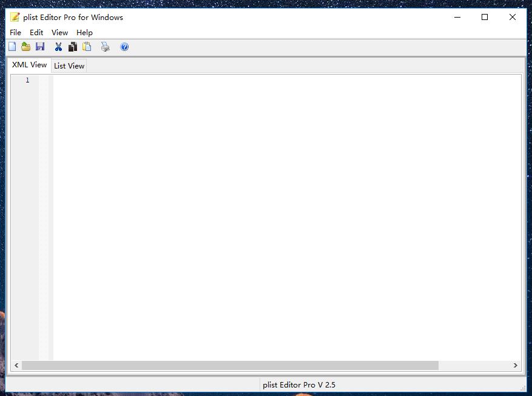Click the Save floppy disk icon
532x396 pixels.
[x=40, y=47]
